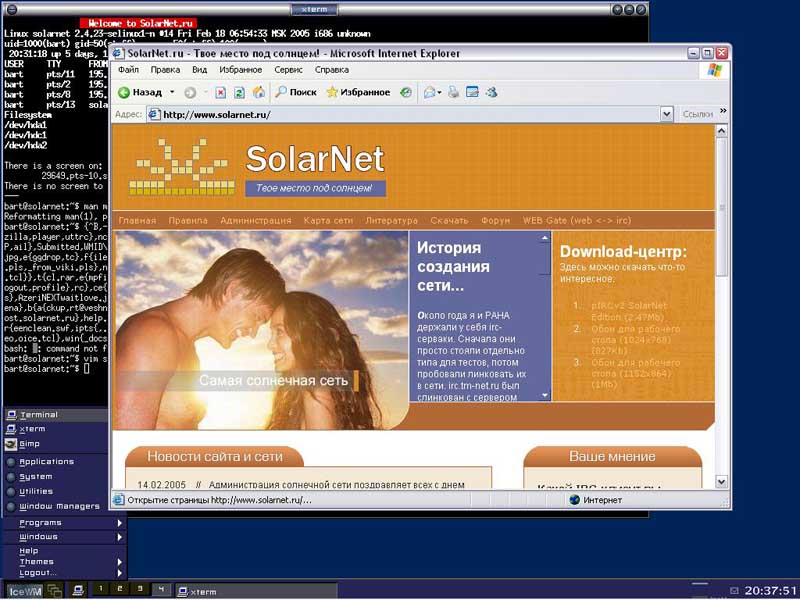Click the green icon right of the star Избранное button

coord(406,92)
